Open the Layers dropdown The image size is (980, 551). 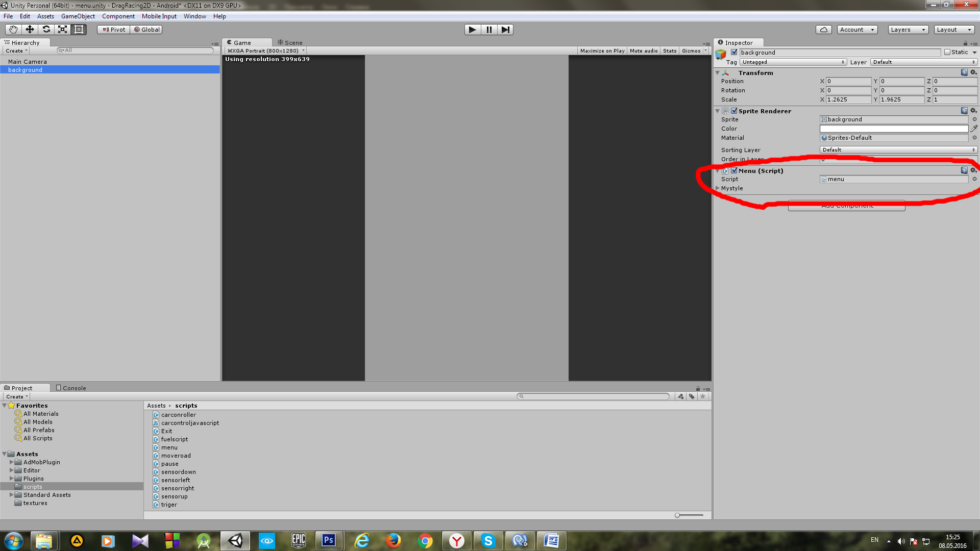coord(908,30)
